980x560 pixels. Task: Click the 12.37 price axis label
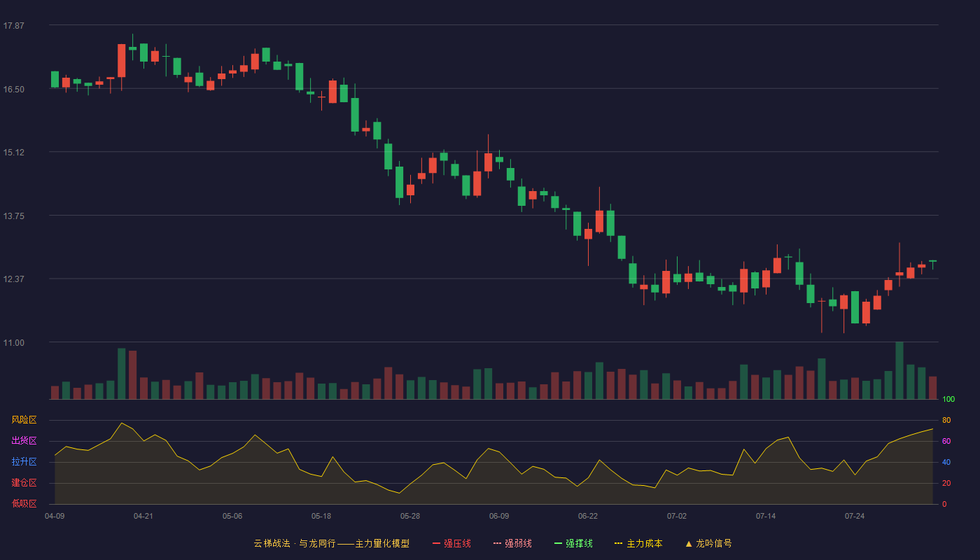coord(14,279)
